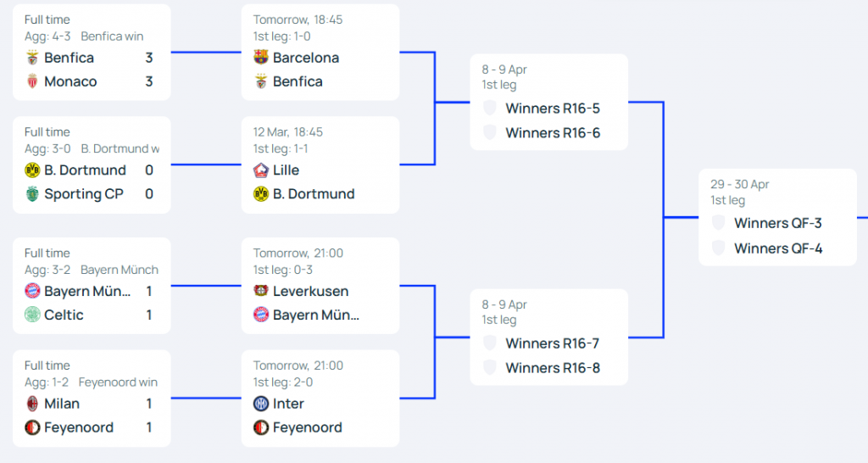Click B. Dortmund in the Sporting CP tie
The image size is (868, 463).
point(86,170)
